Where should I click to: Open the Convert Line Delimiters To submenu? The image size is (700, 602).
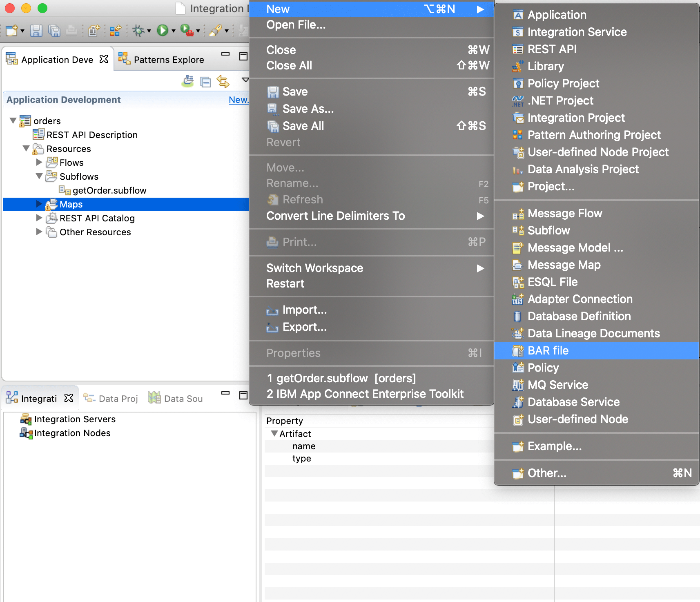tap(372, 216)
